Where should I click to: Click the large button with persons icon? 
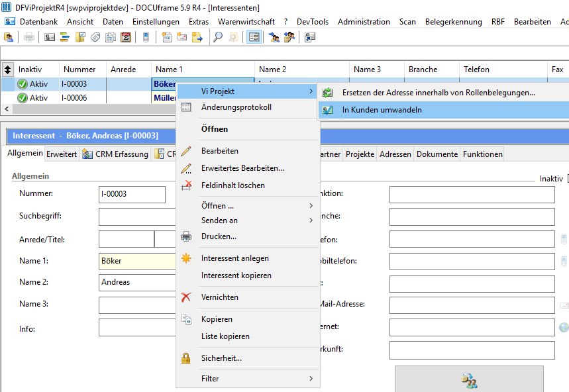469,379
